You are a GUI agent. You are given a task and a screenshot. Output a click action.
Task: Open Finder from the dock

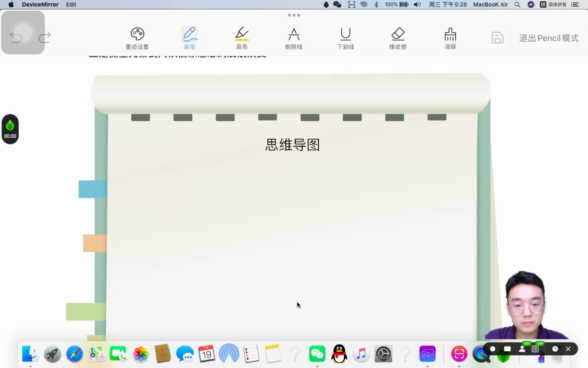[30, 354]
